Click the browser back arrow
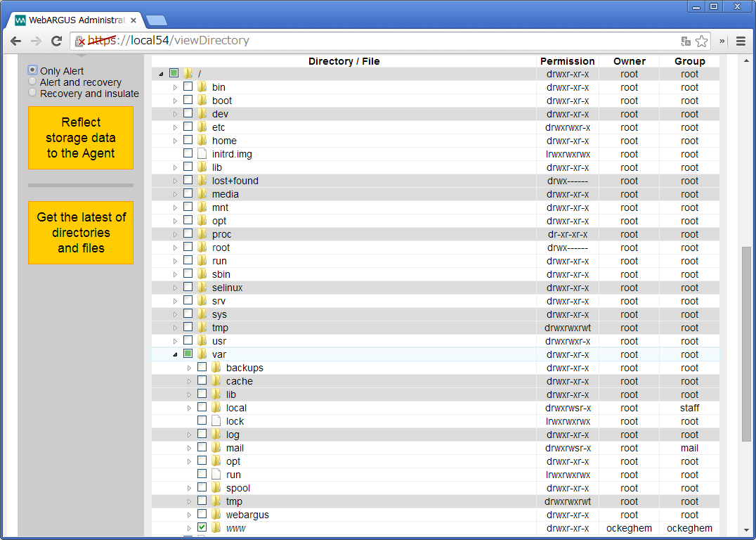Screen dimensions: 756x540 click(x=15, y=41)
